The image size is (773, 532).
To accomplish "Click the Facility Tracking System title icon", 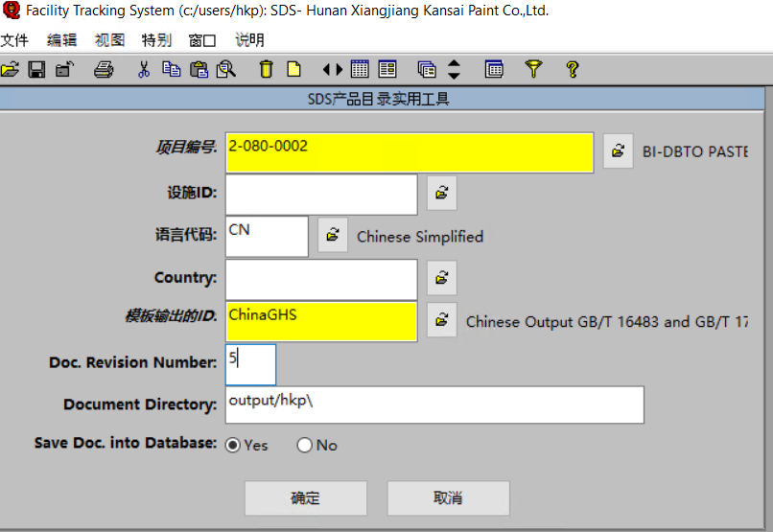I will tap(11, 10).
